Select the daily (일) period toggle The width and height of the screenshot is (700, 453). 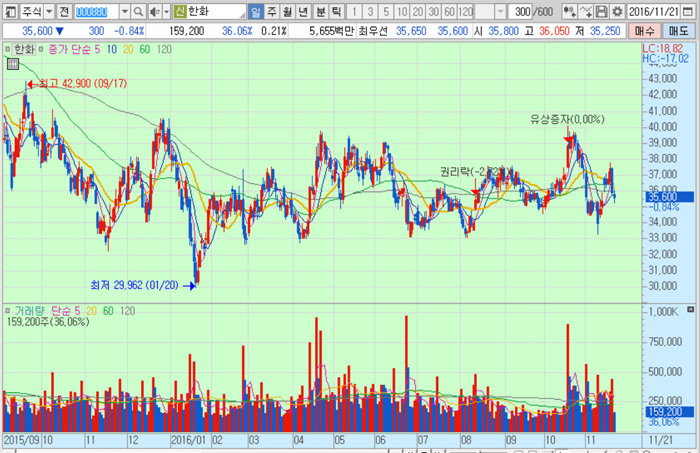pos(256,11)
